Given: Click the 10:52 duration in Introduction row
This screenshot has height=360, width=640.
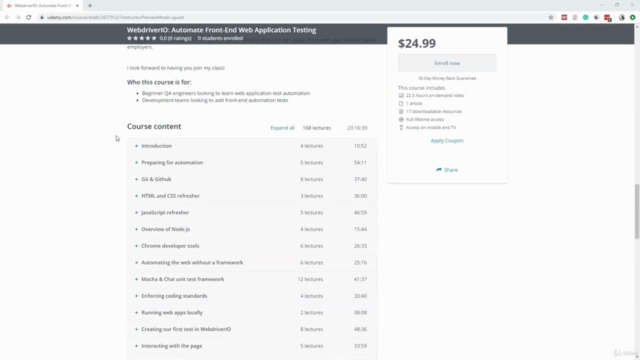Looking at the screenshot, I should pyautogui.click(x=360, y=146).
